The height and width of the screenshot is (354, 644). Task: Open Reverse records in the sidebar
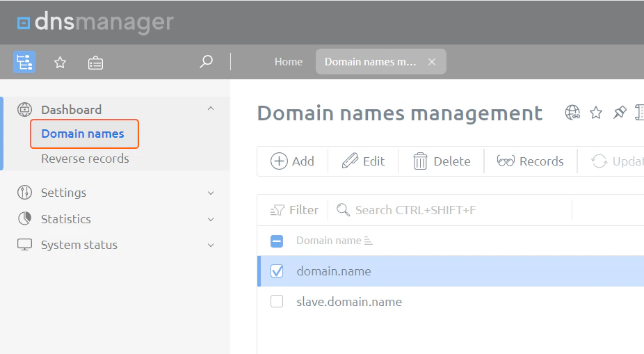click(x=85, y=159)
